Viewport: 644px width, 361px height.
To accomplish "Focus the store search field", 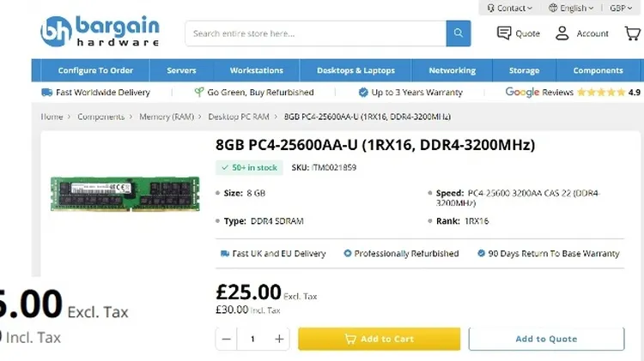I will [x=315, y=33].
